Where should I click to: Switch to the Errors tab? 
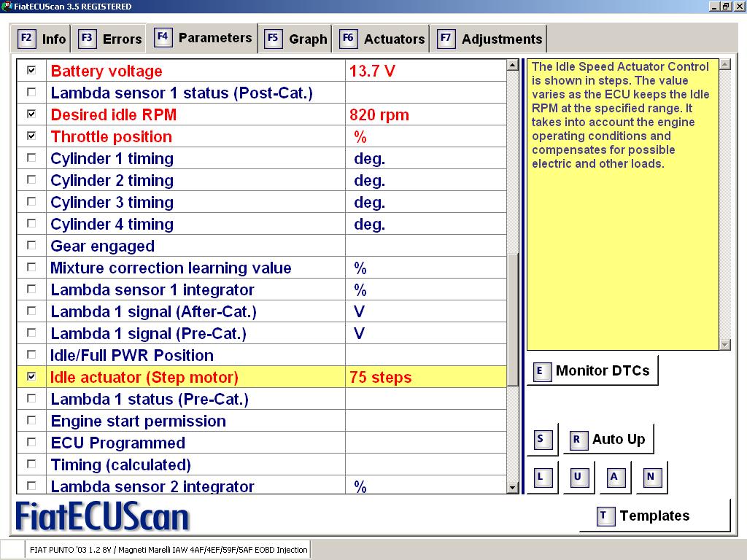[x=111, y=39]
